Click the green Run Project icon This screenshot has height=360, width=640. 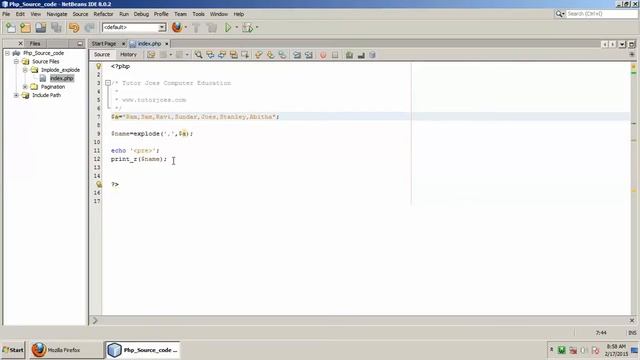coord(228,27)
